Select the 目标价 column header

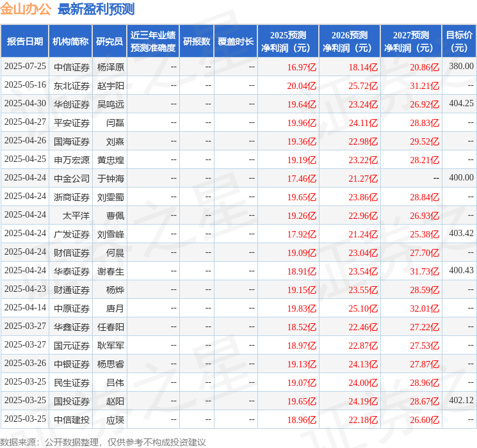[459, 41]
